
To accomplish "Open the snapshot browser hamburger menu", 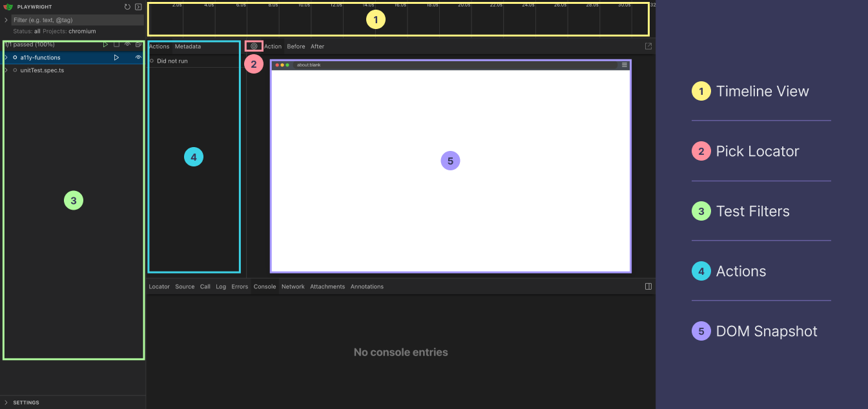I will 625,65.
